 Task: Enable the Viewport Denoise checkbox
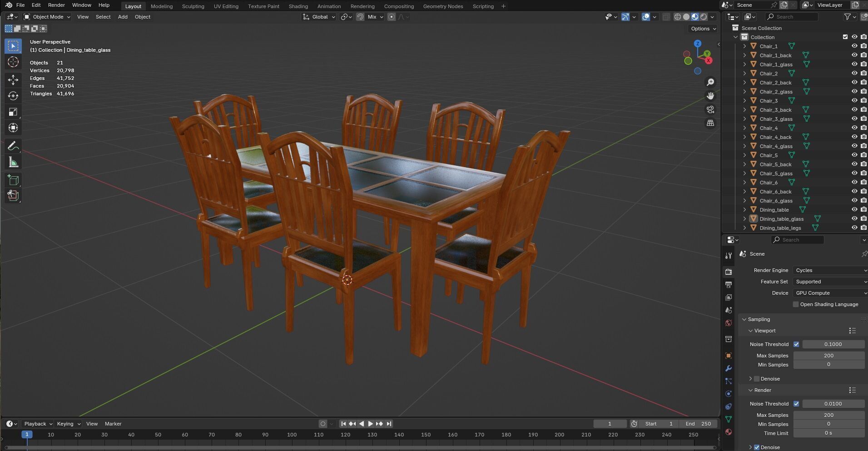[757, 379]
